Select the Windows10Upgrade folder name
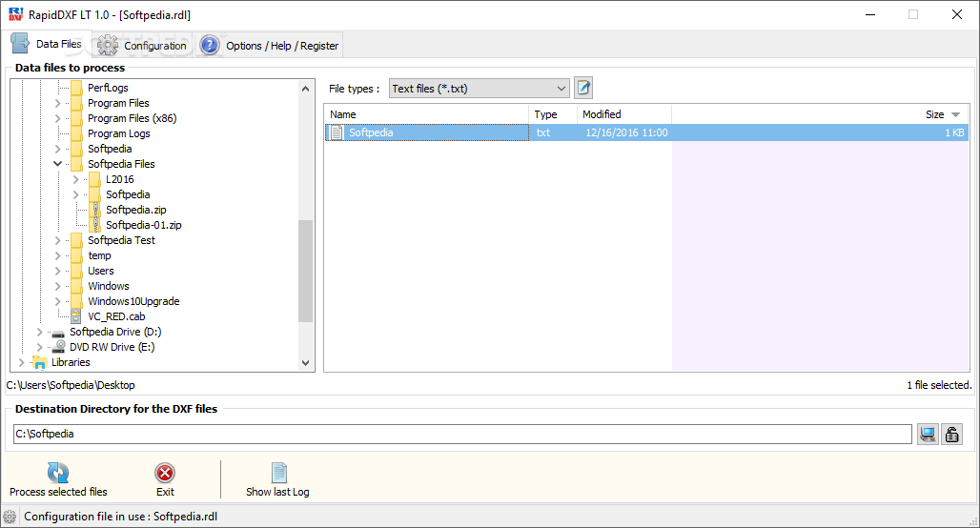 [133, 301]
